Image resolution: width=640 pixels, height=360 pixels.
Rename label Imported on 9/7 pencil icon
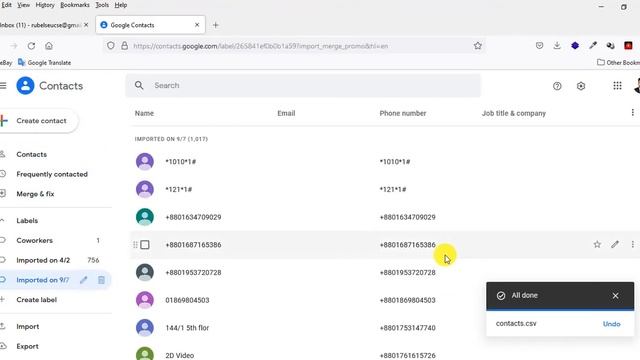coord(84,280)
